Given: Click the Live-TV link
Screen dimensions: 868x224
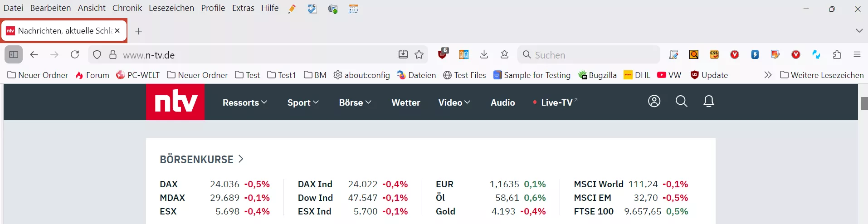Looking at the screenshot, I should pos(557,102).
